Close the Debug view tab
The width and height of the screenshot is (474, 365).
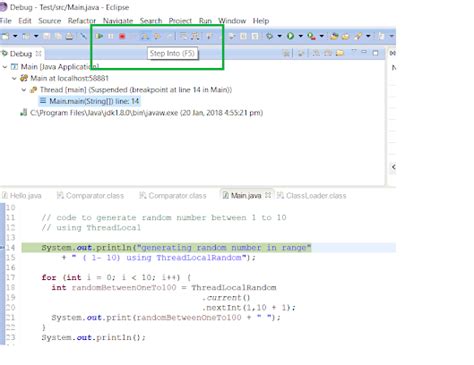coord(38,53)
